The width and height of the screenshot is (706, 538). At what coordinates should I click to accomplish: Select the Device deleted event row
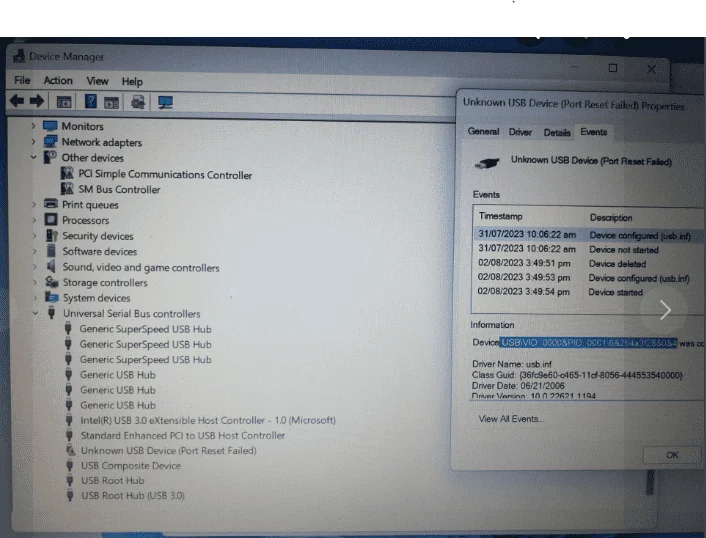point(588,263)
